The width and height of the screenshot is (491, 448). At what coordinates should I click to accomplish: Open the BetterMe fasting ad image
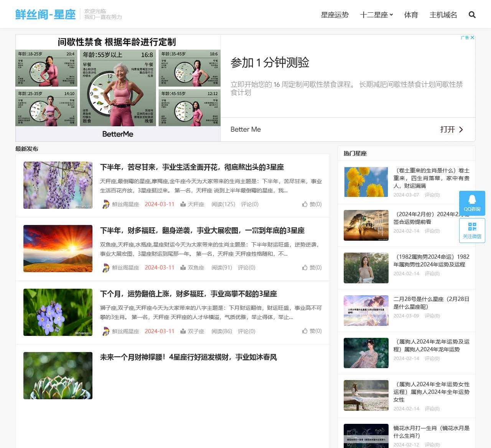118,88
